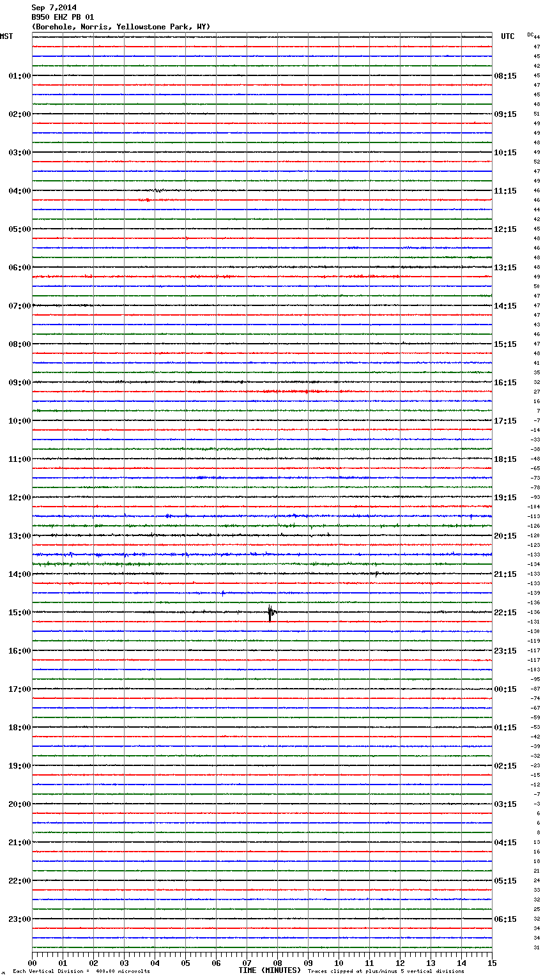Select the '14:00' MST hour label
Screen dimensions: 543x980
pyautogui.click(x=20, y=574)
